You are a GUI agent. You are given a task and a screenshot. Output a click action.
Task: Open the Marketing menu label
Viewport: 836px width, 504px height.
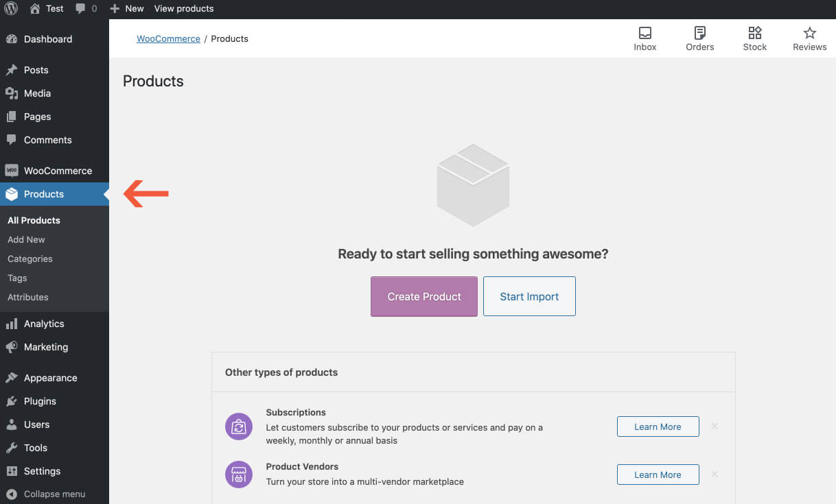point(46,347)
